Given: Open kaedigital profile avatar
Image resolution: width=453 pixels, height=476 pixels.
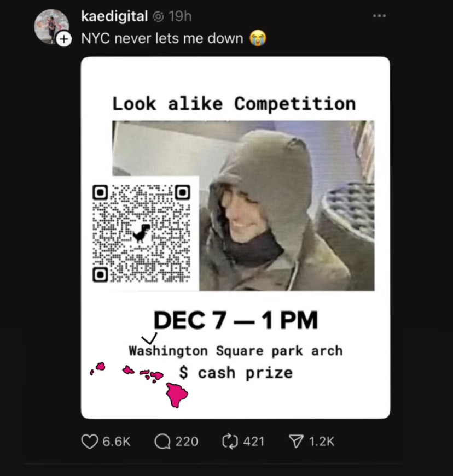Looking at the screenshot, I should pyautogui.click(x=51, y=26).
